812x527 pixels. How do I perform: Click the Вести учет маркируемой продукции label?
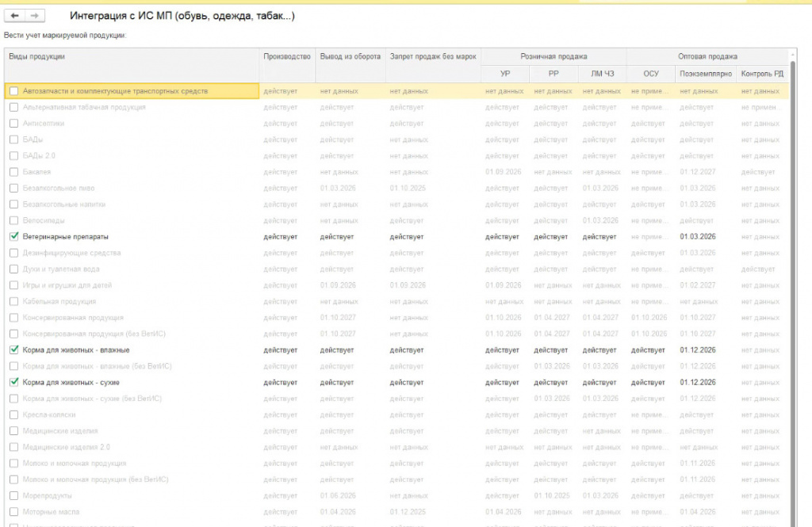coord(65,36)
